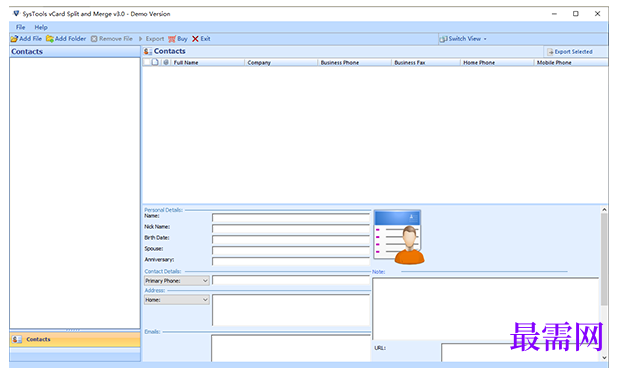Screen dimensions: 622x368
Task: Expand the Switch View dropdown arrow
Action: coord(485,39)
